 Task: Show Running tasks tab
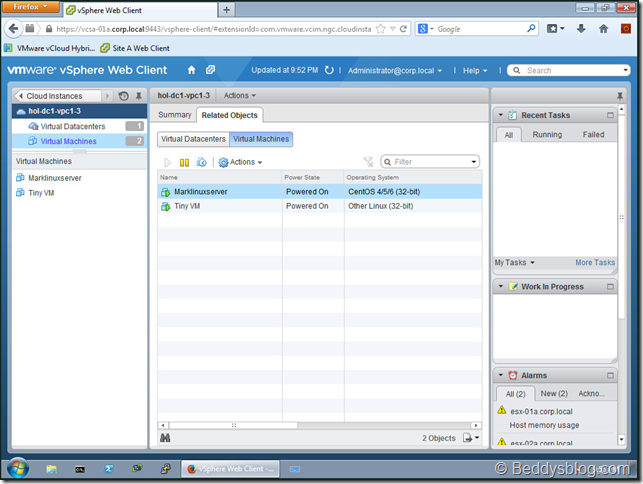[547, 135]
